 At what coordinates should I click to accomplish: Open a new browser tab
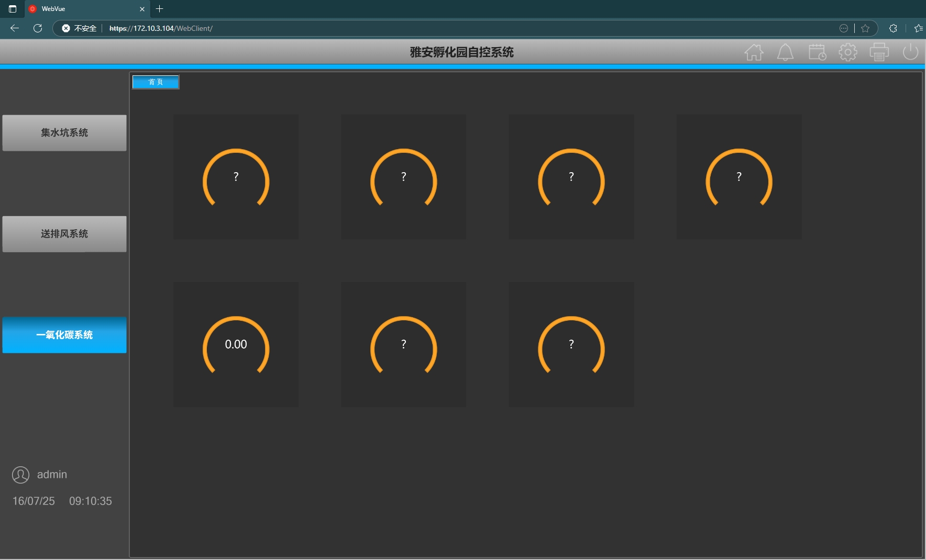tap(160, 9)
